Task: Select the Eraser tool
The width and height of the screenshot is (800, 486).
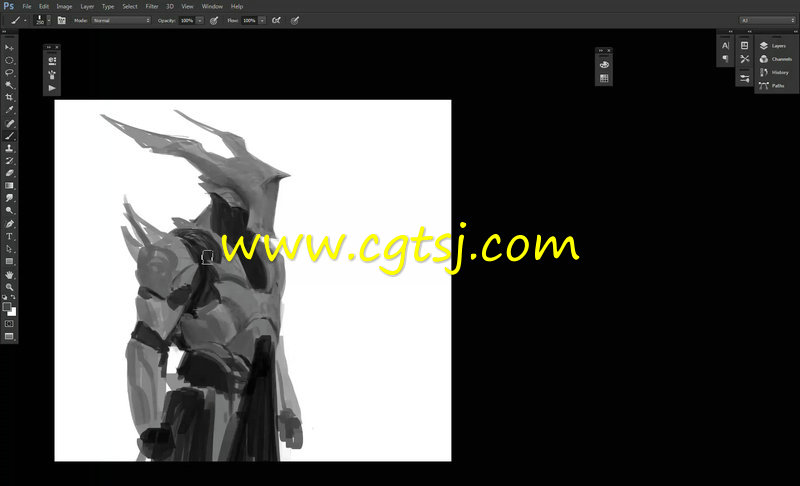Action: click(9, 173)
